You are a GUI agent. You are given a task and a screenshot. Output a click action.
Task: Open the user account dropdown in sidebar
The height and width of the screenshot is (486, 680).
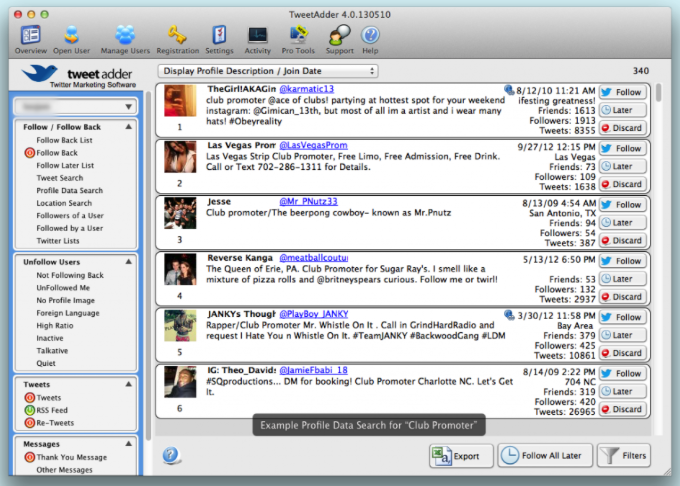[x=75, y=106]
